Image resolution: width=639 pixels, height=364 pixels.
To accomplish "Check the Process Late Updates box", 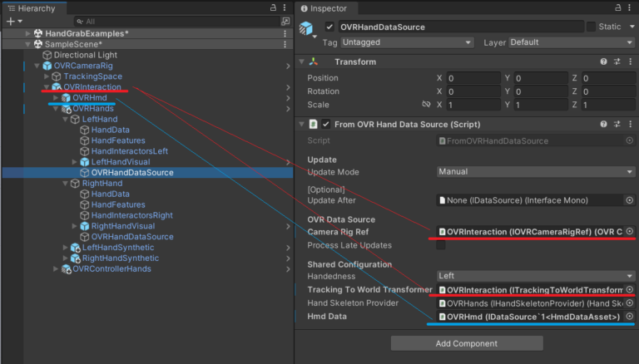I will 441,245.
